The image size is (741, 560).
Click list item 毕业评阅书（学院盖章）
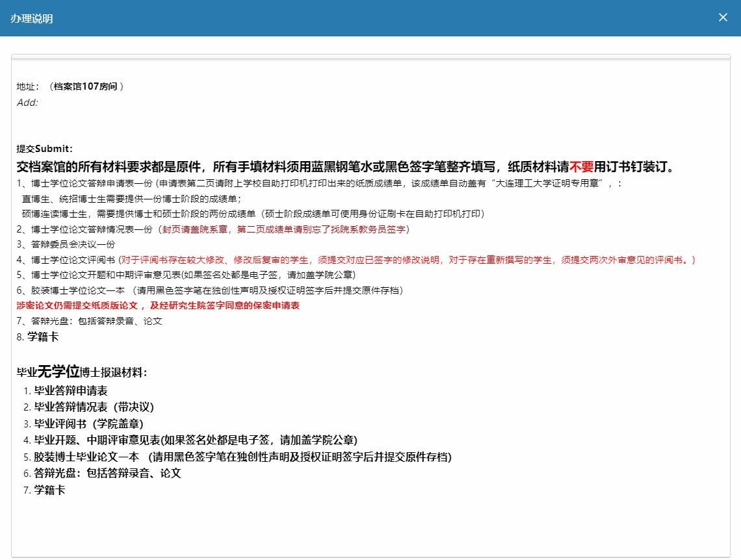click(88, 424)
